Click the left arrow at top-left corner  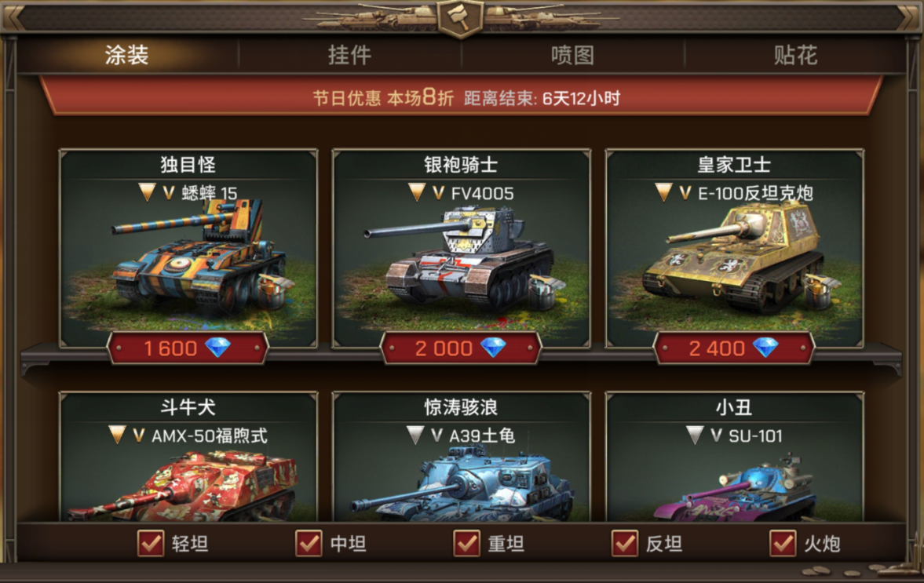14,18
